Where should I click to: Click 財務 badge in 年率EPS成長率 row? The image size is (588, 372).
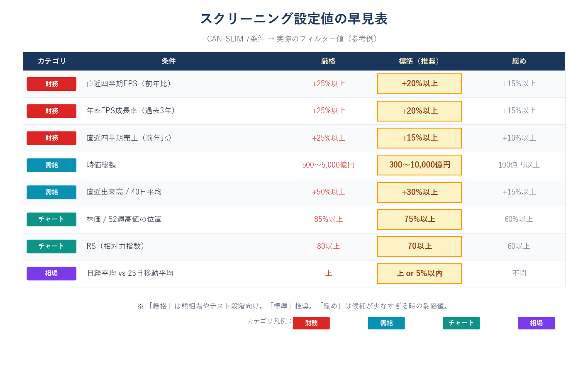tap(51, 111)
